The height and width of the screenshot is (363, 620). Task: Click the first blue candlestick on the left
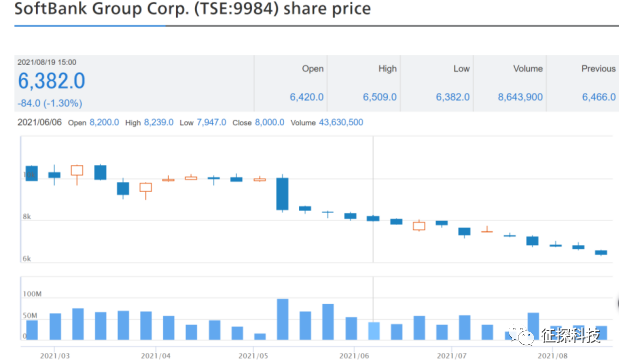point(32,173)
